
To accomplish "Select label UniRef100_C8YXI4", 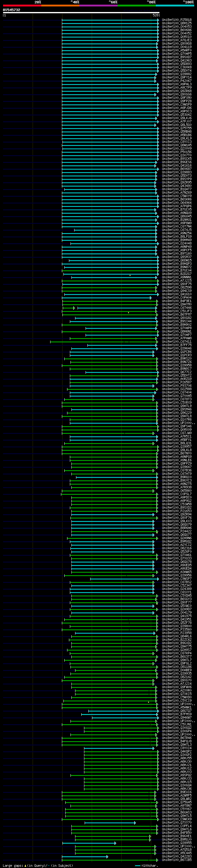I will pos(177,748).
